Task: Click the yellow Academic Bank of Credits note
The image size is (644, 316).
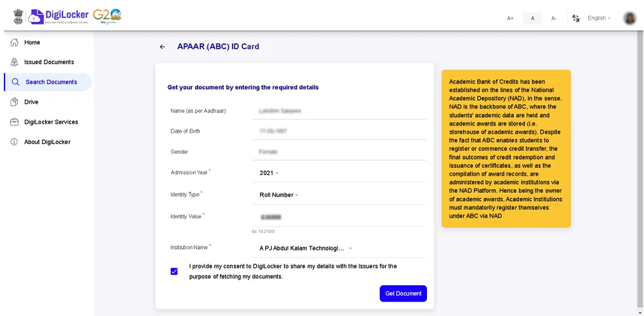Action: pos(506,149)
